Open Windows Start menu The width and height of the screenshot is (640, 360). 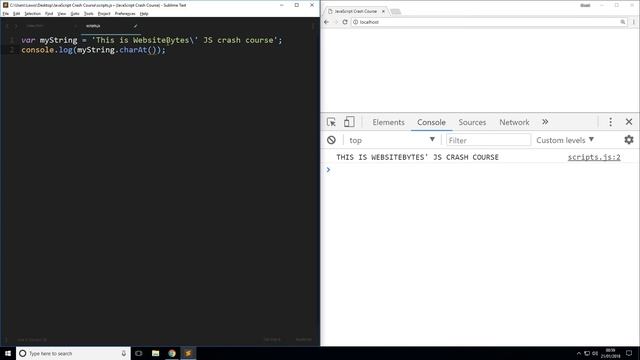8,353
